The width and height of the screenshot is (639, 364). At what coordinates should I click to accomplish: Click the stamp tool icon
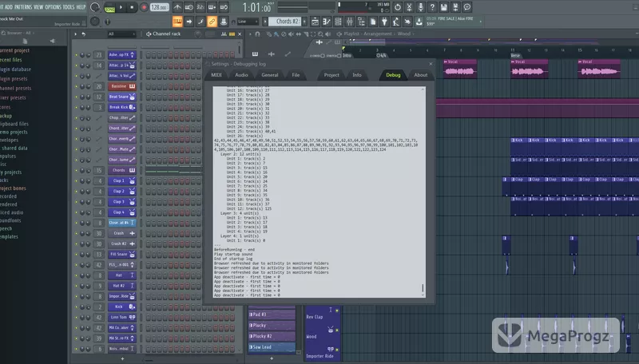coord(224,22)
